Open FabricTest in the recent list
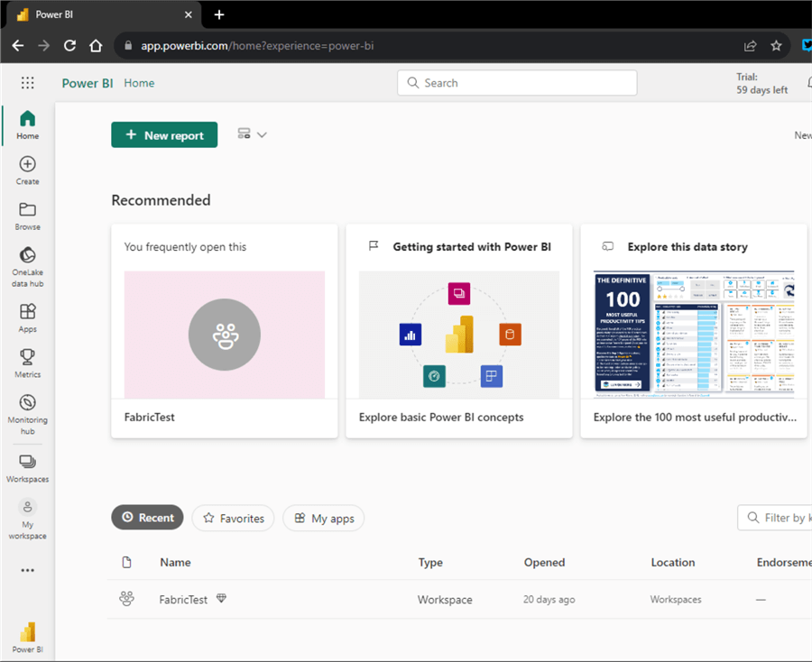Screen dimensions: 812x662 [x=183, y=600]
